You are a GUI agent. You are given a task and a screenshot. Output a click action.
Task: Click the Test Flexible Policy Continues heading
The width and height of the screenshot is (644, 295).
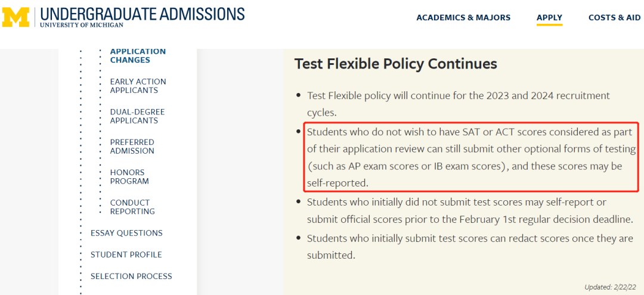395,64
